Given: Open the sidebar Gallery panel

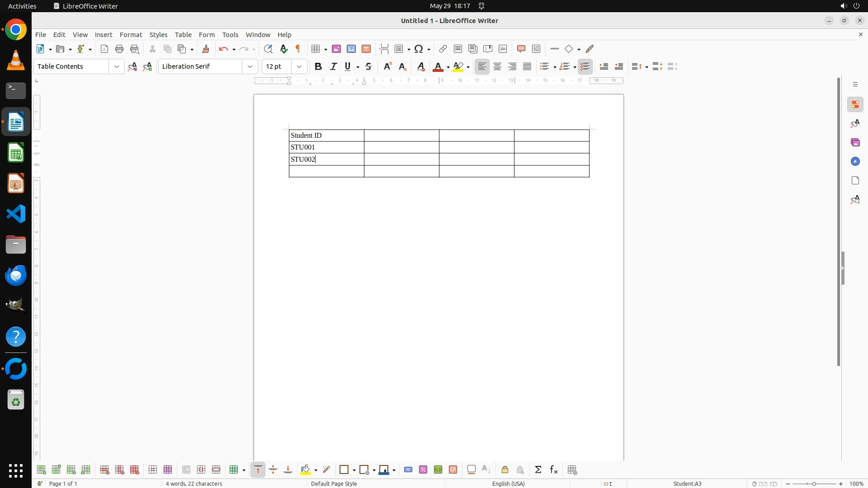Looking at the screenshot, I should point(855,142).
